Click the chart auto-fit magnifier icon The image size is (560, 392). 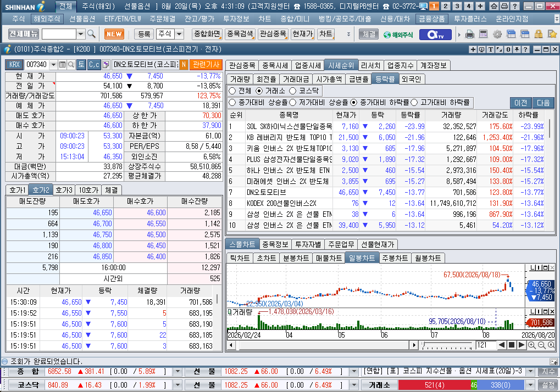(x=551, y=345)
